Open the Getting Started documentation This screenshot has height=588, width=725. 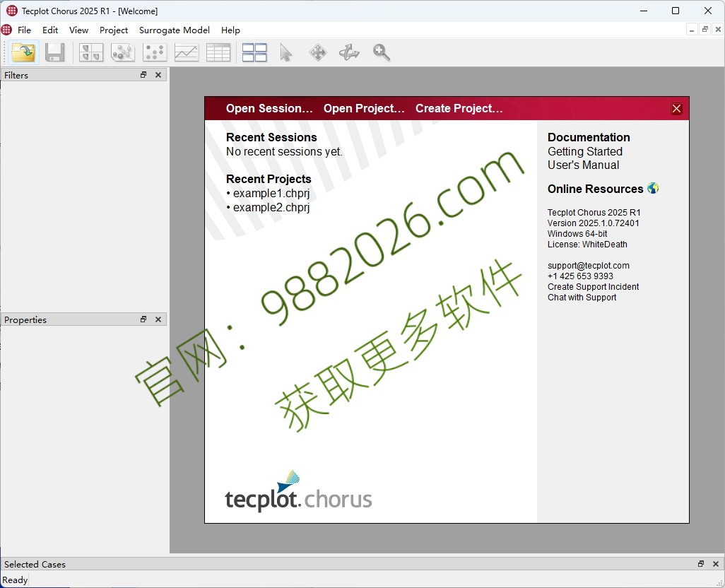pyautogui.click(x=585, y=152)
